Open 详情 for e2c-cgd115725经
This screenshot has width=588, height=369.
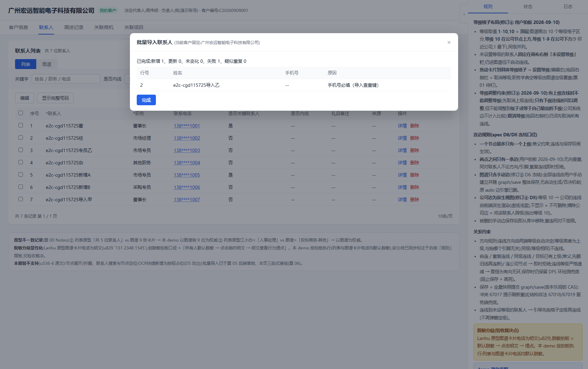click(x=402, y=138)
